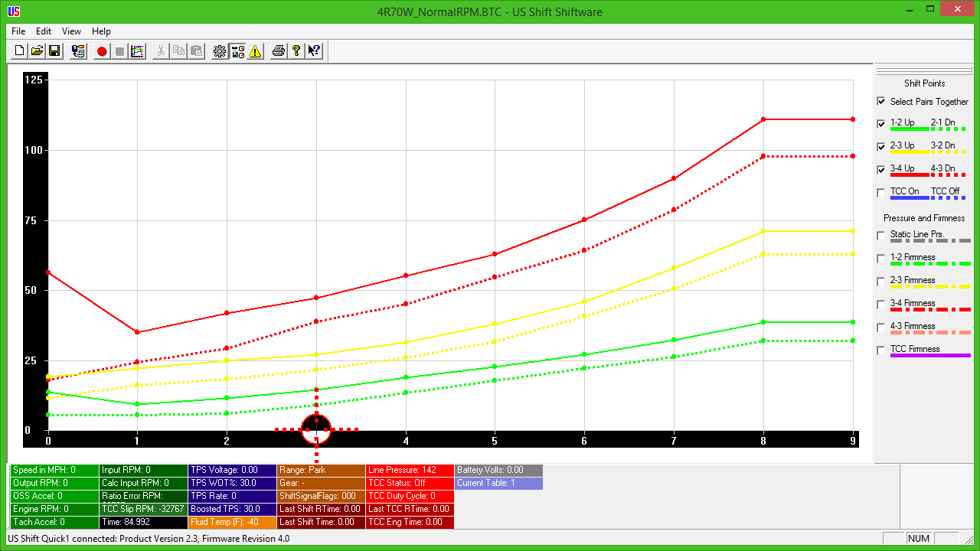Select 3-4 Up red point at TPS 1
Screen dimensions: 980x551
tap(137, 332)
